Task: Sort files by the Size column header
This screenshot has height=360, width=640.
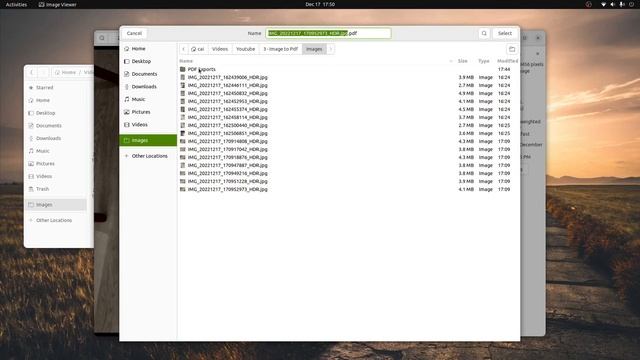Action: pos(462,61)
